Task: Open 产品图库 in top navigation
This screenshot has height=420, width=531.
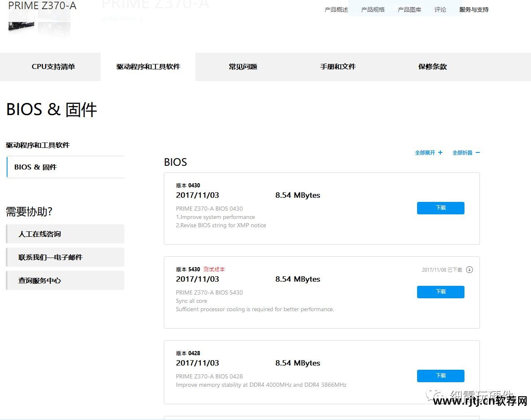Action: 409,10
